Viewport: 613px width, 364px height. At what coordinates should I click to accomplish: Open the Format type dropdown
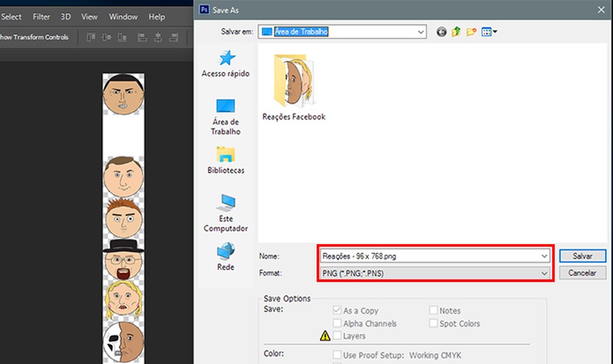[x=435, y=273]
